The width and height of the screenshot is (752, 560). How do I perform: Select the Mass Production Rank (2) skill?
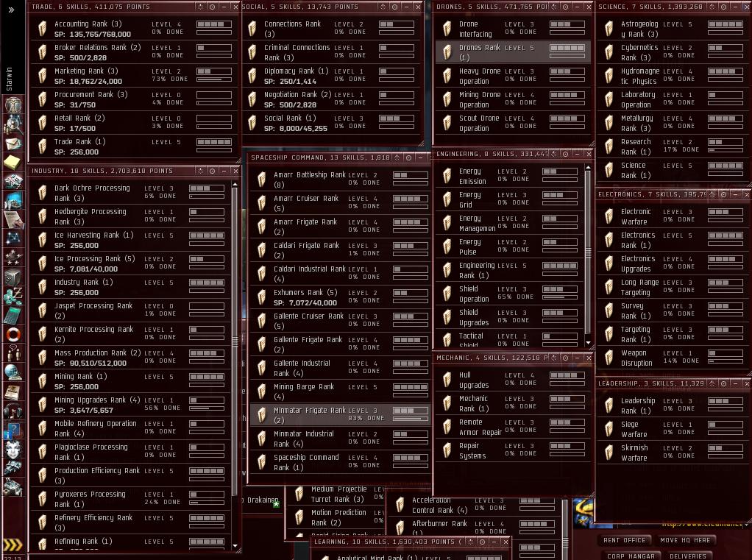click(x=130, y=358)
